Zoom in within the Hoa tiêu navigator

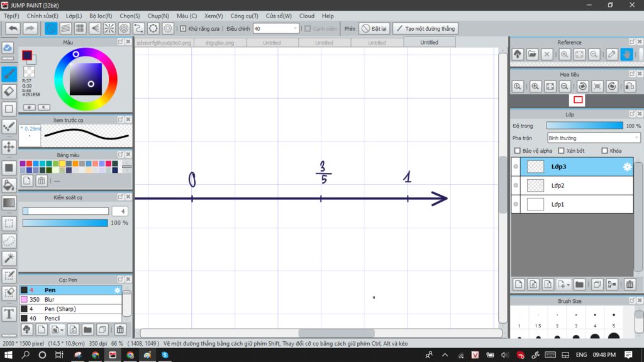pyautogui.click(x=535, y=86)
